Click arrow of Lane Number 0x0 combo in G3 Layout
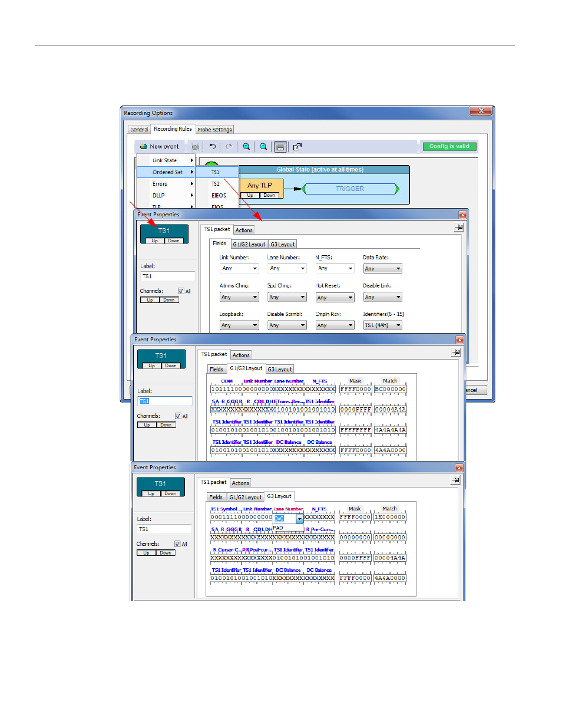 pyautogui.click(x=300, y=519)
